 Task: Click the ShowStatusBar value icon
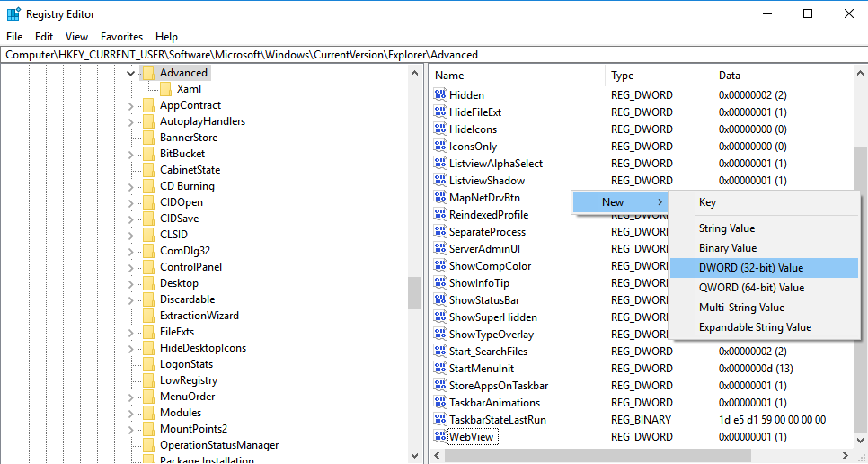tap(440, 300)
